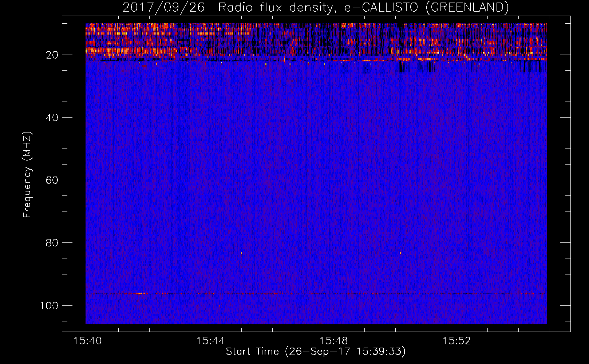
Task: Click the plot title 'Radio flux density, e-CALLISTO (GREENLAND)'
Action: pyautogui.click(x=363, y=7)
